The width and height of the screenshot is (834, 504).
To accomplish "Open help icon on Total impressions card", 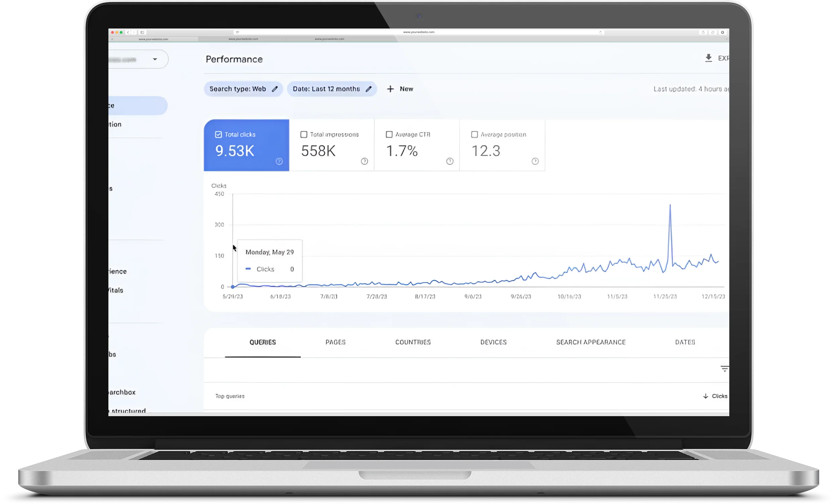I will (364, 161).
